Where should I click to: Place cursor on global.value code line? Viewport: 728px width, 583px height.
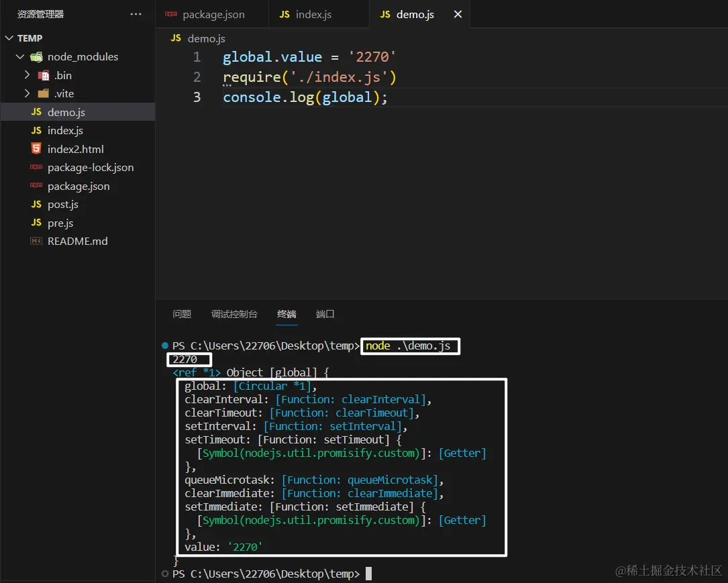click(309, 56)
